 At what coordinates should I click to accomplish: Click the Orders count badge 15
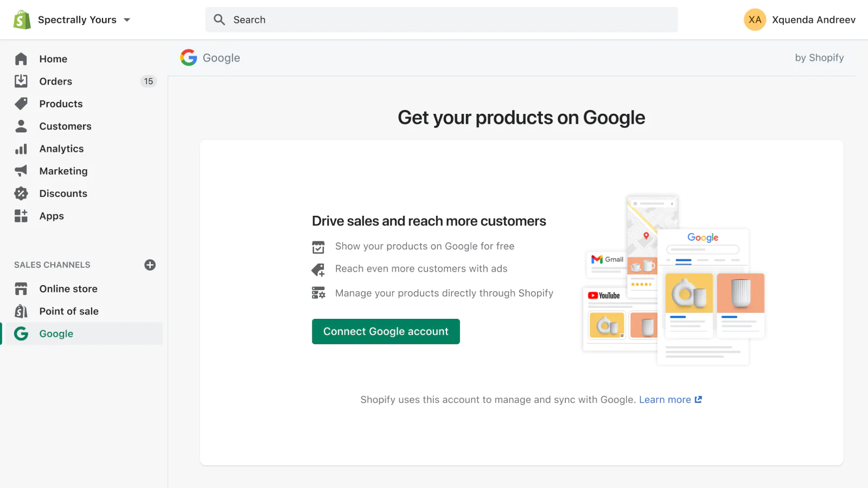coord(149,81)
